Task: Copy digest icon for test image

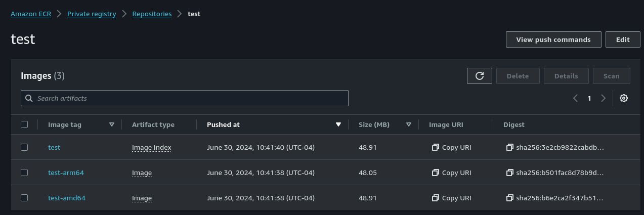Action: pyautogui.click(x=509, y=147)
